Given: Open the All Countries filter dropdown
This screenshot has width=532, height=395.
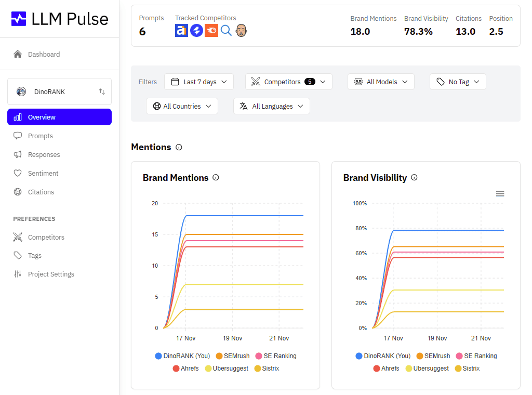Looking at the screenshot, I should (182, 106).
